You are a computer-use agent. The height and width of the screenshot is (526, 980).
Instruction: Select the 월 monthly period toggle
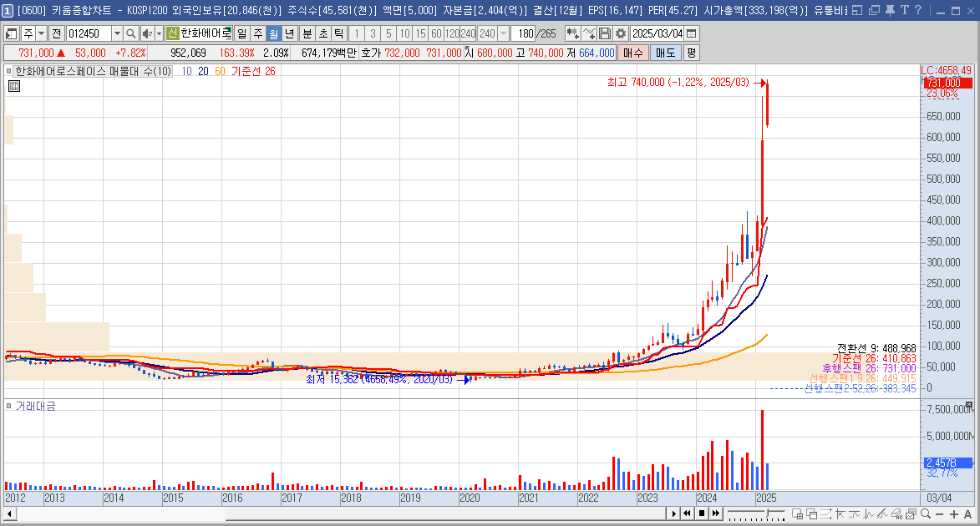274,33
